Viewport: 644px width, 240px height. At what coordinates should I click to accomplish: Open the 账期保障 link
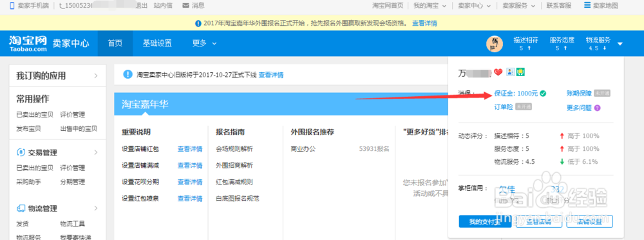(579, 94)
